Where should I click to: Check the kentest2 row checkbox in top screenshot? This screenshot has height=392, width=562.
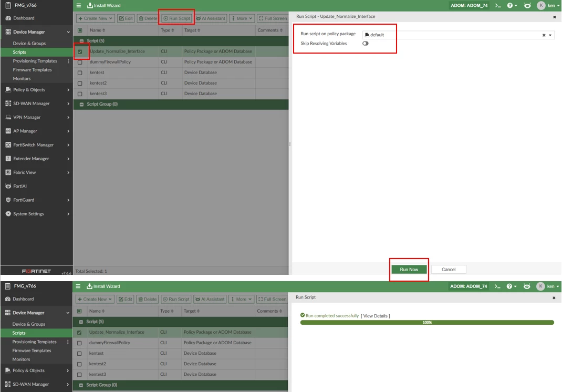click(80, 83)
